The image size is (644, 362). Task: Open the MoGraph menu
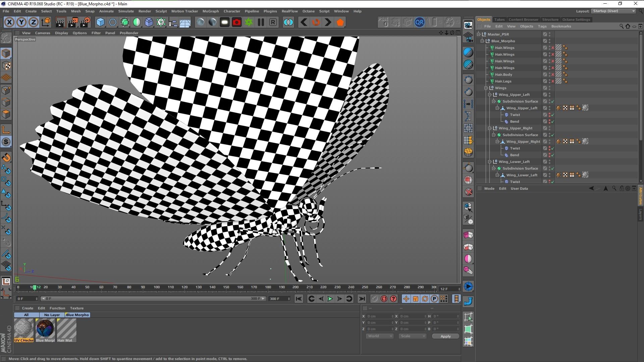[x=210, y=11]
